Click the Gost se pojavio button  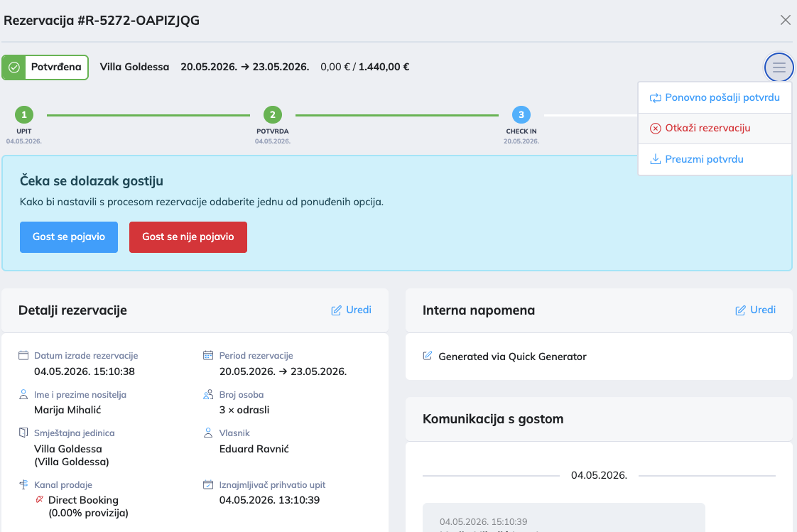pyautogui.click(x=69, y=237)
